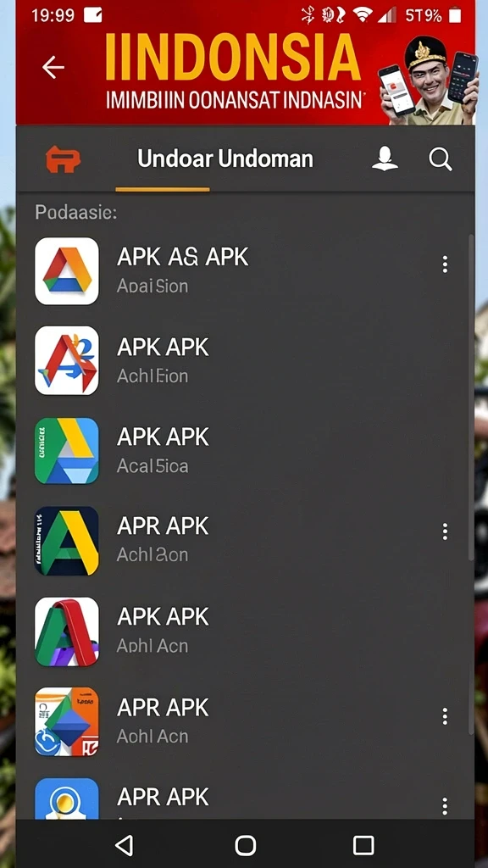Open the APK AS APK app icon
The image size is (488, 868).
point(67,271)
